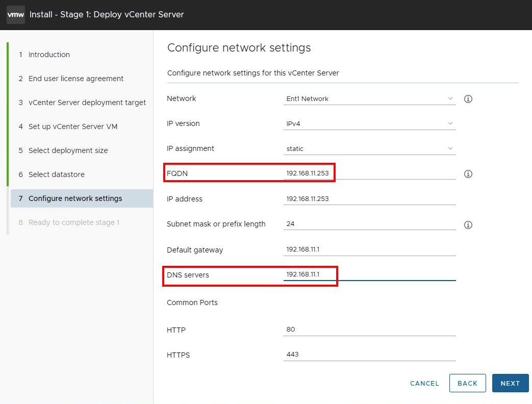
Task: Show info for the Network field
Action: 468,99
